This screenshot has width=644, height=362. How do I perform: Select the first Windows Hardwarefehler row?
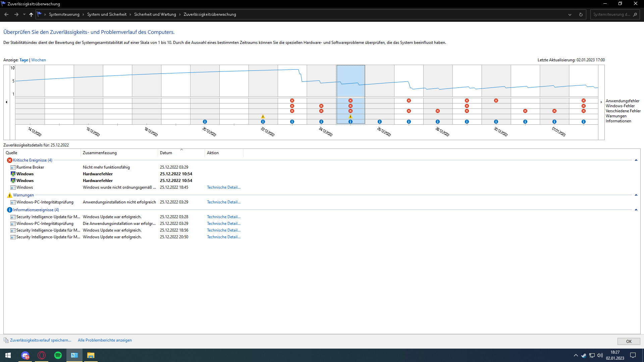point(97,174)
